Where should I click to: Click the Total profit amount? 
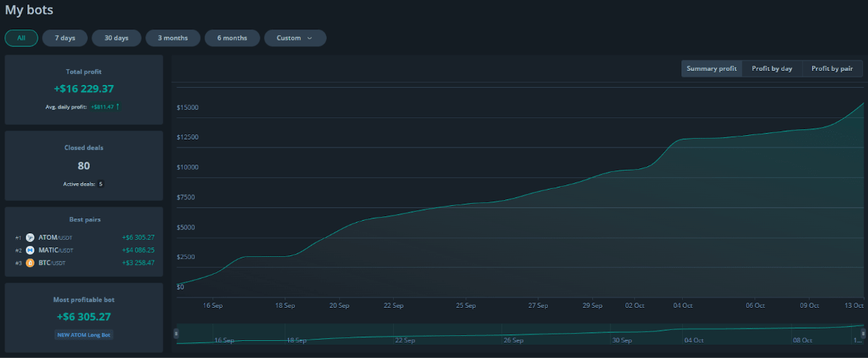point(84,89)
